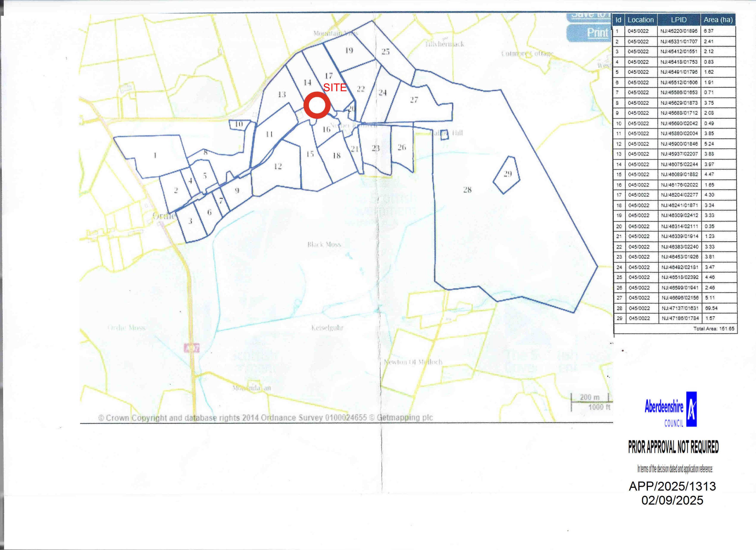Select the Area (ha) column header

coord(718,20)
